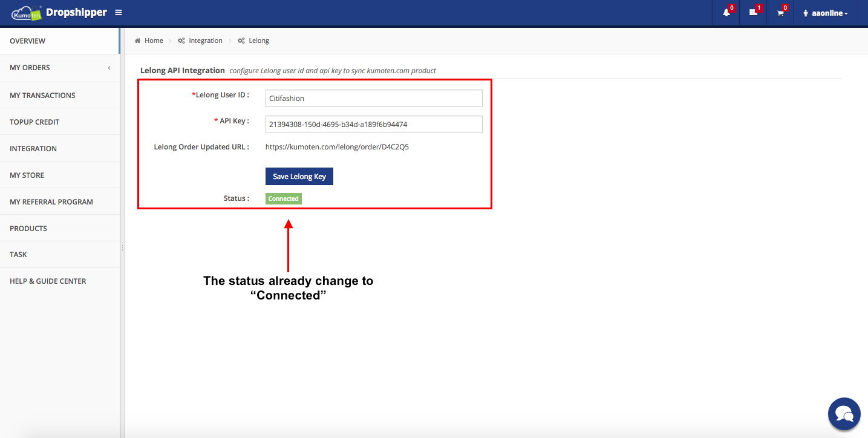Screen dimensions: 868x438
Task: Open Overview in the sidebar
Action: coord(60,41)
